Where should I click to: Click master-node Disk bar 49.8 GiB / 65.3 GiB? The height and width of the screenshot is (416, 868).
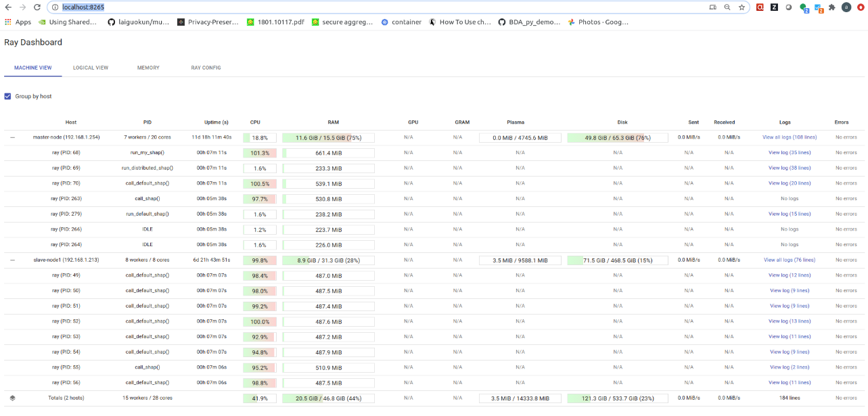[618, 137]
